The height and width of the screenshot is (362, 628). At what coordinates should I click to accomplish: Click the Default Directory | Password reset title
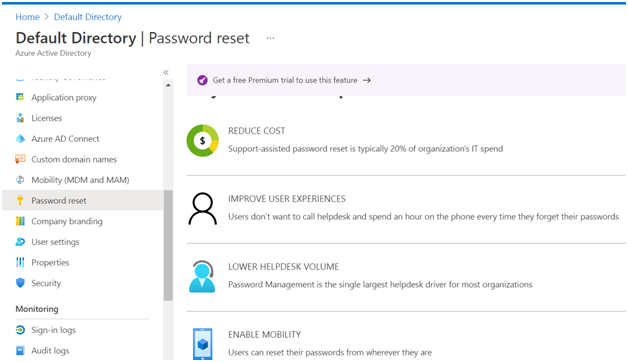(133, 38)
